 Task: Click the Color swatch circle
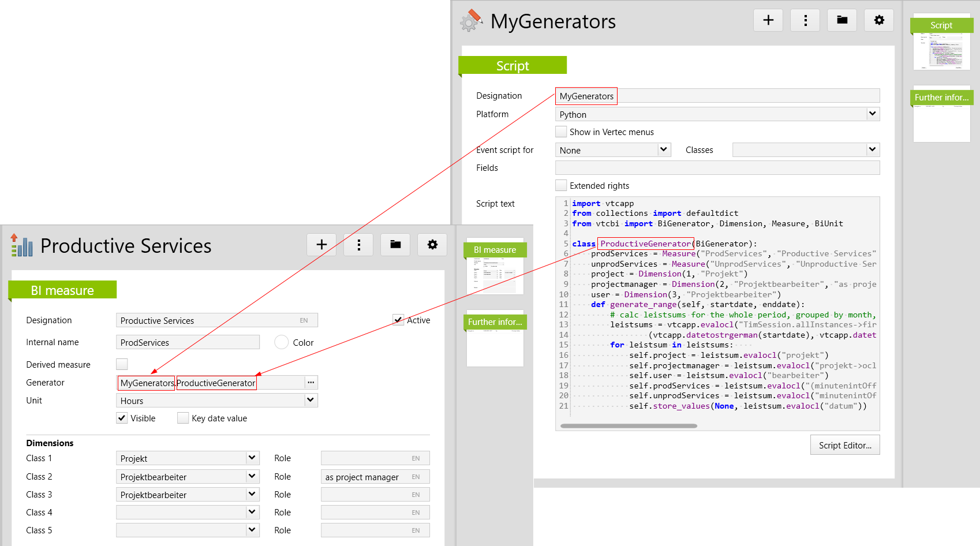coord(282,342)
